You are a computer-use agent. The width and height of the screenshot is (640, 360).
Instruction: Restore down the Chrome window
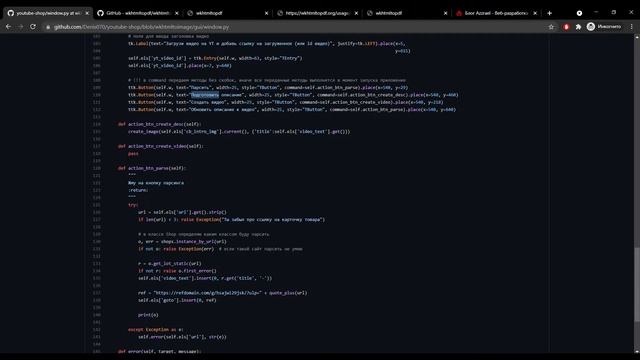pos(613,13)
